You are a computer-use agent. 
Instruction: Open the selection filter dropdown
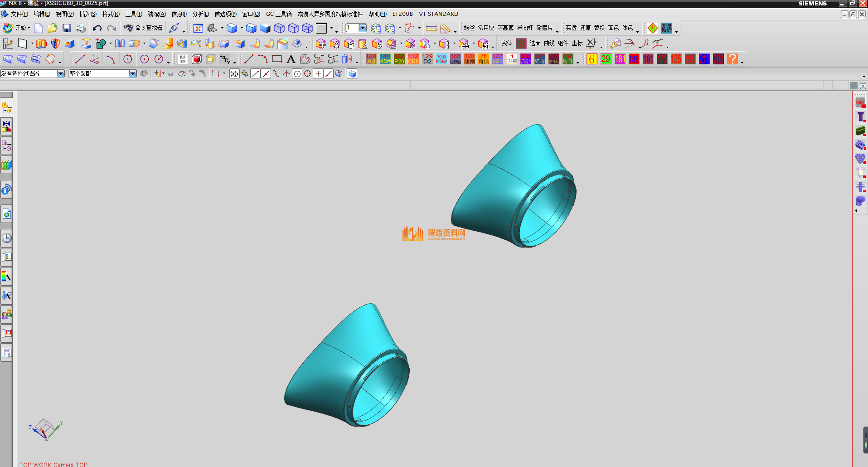click(x=60, y=73)
